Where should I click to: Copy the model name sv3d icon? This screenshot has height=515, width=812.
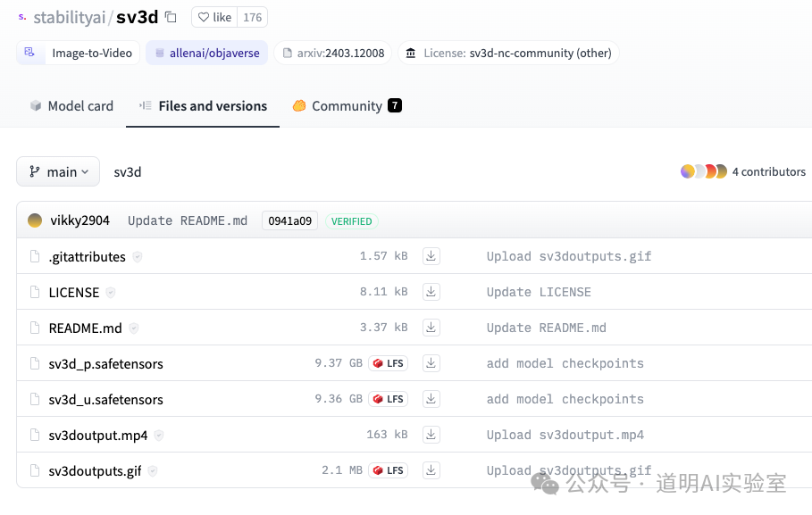[171, 17]
